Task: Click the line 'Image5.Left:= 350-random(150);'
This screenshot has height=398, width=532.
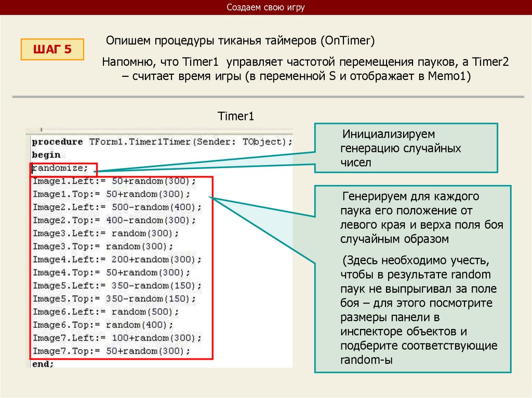Action: [117, 286]
